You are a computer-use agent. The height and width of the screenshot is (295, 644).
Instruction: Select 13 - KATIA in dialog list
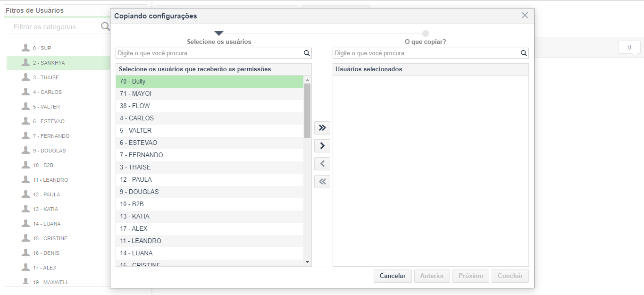(x=209, y=217)
